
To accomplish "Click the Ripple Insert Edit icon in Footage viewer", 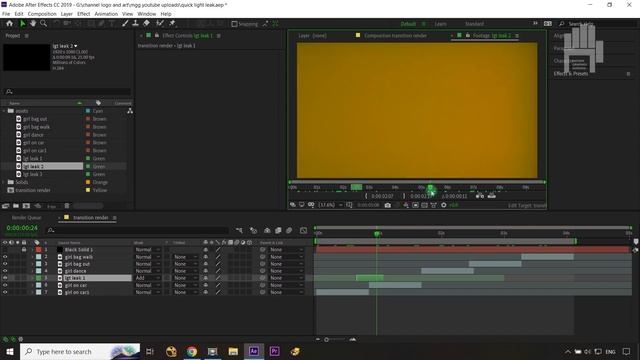I will point(480,196).
